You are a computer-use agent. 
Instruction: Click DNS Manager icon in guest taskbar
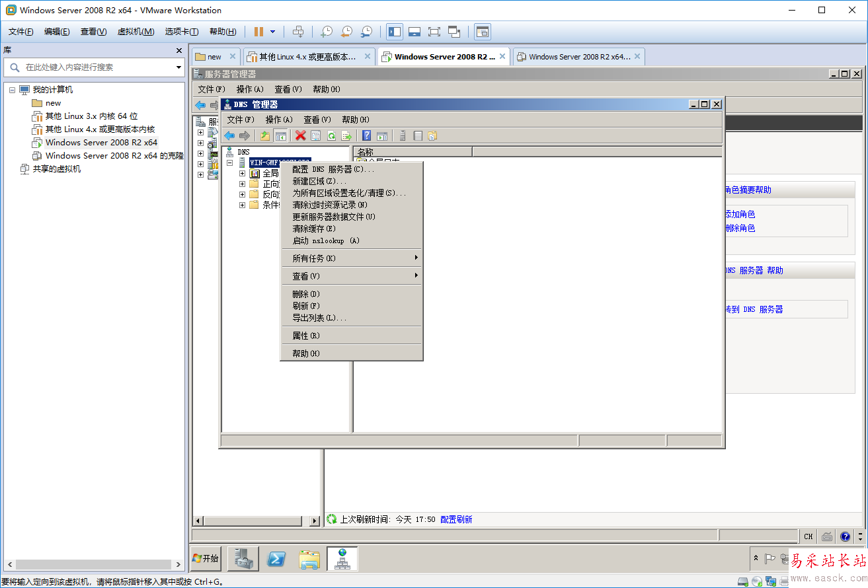coord(342,559)
